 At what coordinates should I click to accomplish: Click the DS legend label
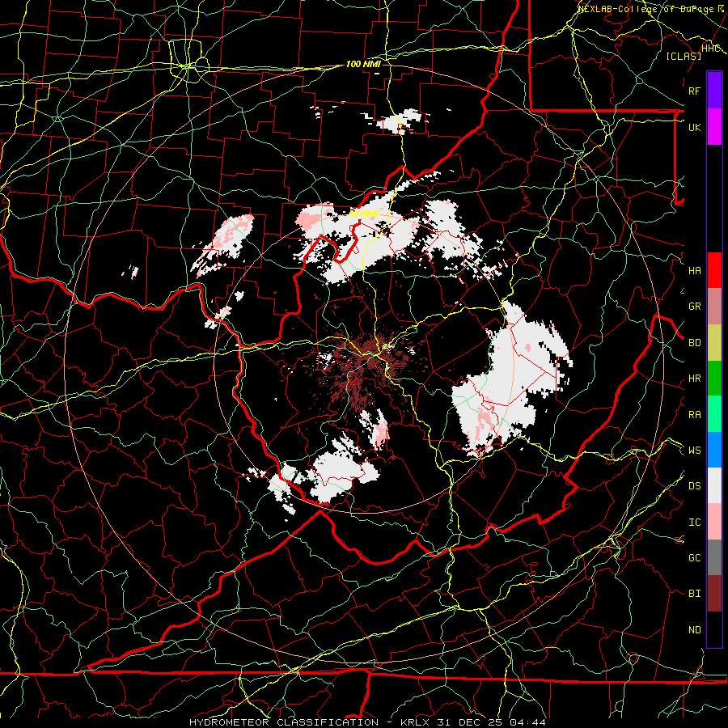tap(694, 486)
